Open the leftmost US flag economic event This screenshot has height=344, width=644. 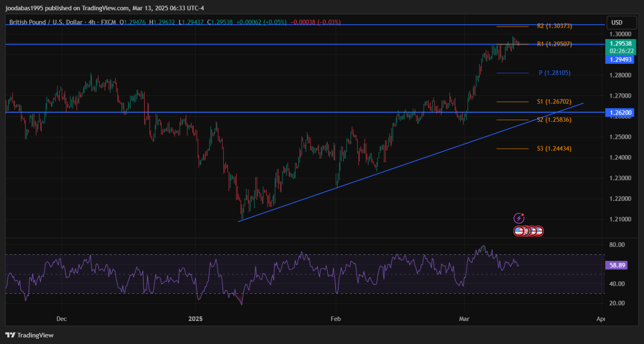[519, 231]
